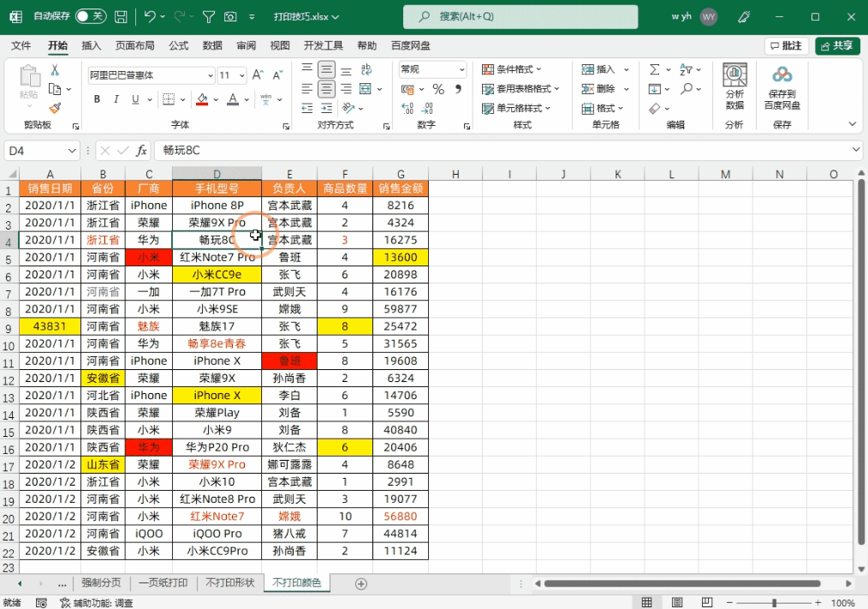Collapse the ribbon with chevron

click(x=853, y=124)
